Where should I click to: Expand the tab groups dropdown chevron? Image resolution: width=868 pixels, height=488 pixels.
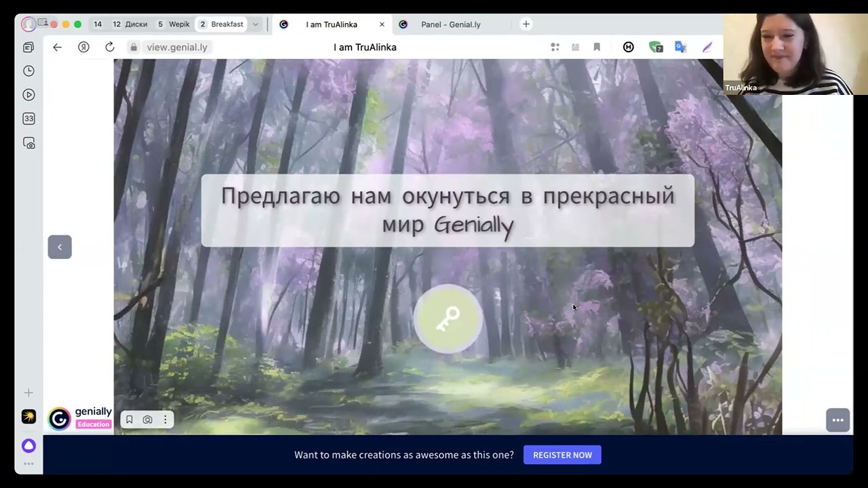[x=256, y=24]
